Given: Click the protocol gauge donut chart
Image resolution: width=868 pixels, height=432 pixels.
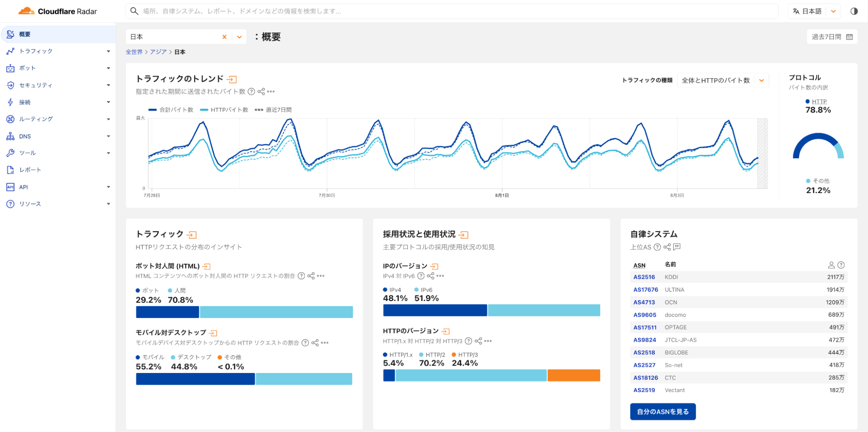Looking at the screenshot, I should click(x=818, y=146).
